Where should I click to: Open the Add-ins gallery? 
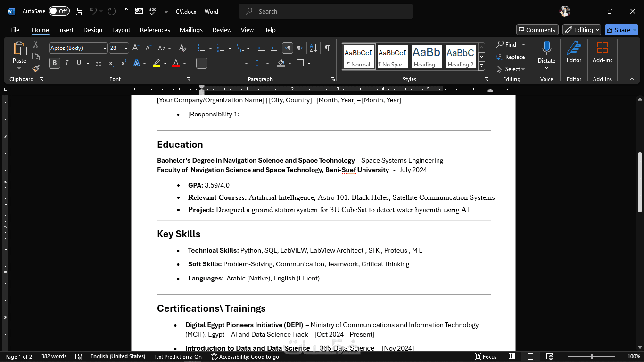coord(603,52)
